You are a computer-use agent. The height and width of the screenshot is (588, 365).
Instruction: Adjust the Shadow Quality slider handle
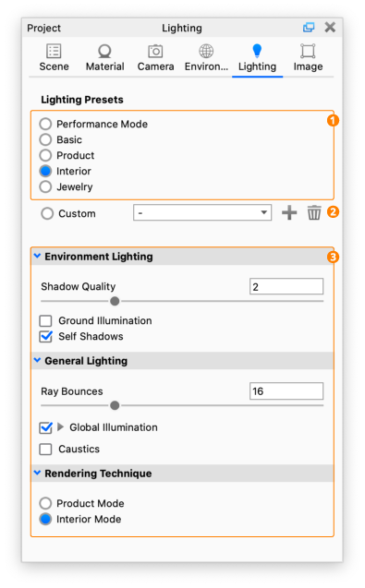tap(115, 301)
